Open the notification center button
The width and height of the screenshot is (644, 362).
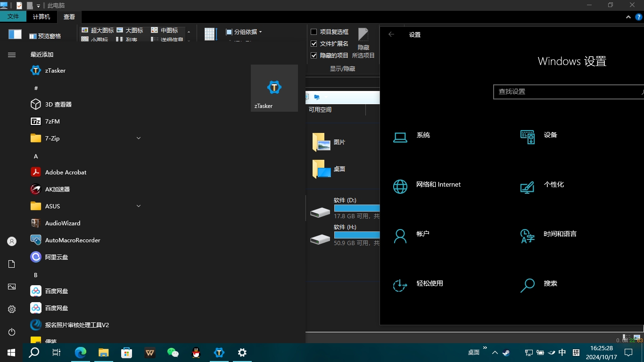point(628,352)
